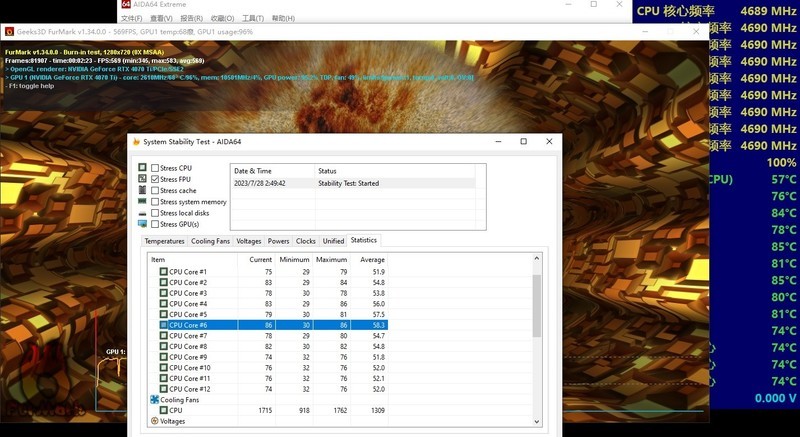Viewport: 800px width, 437px height.
Task: Click the AIDA64 Extreme application logo
Action: [126, 5]
